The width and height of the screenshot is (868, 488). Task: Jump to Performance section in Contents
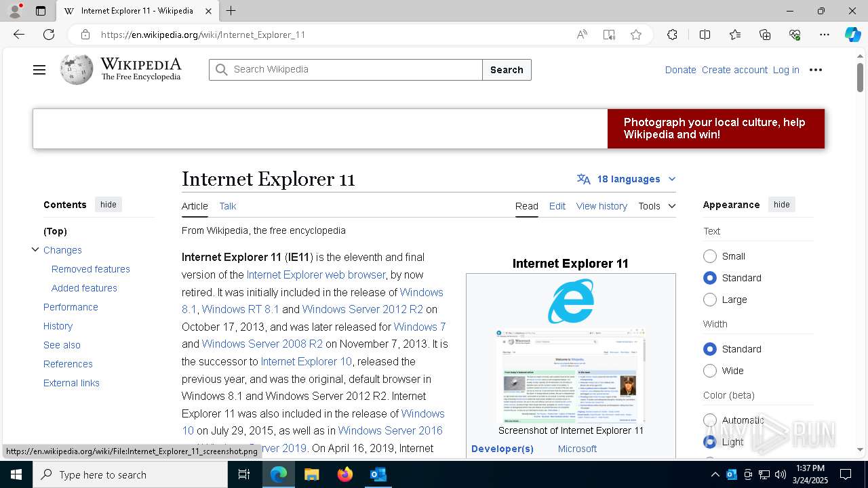[x=71, y=307]
